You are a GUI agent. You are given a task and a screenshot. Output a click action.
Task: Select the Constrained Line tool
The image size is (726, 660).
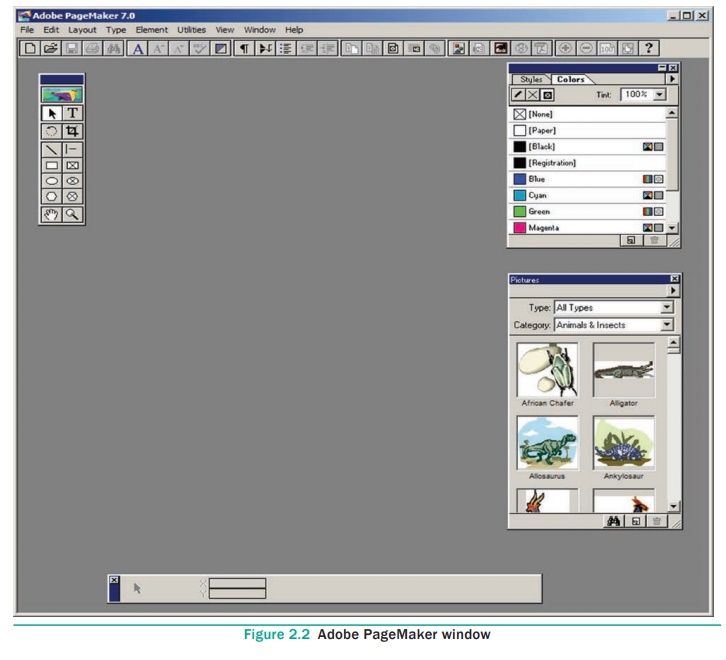click(x=72, y=150)
